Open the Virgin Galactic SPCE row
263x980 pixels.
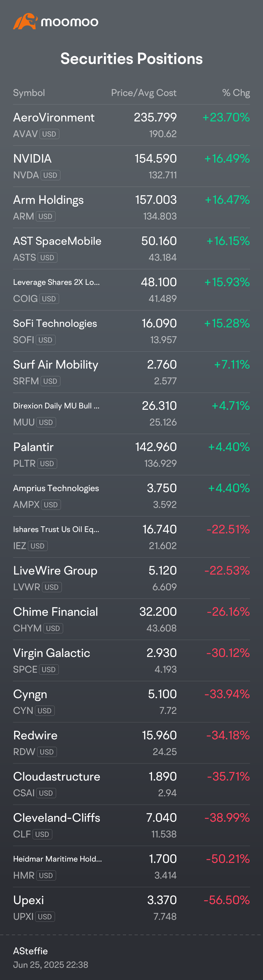point(131,660)
